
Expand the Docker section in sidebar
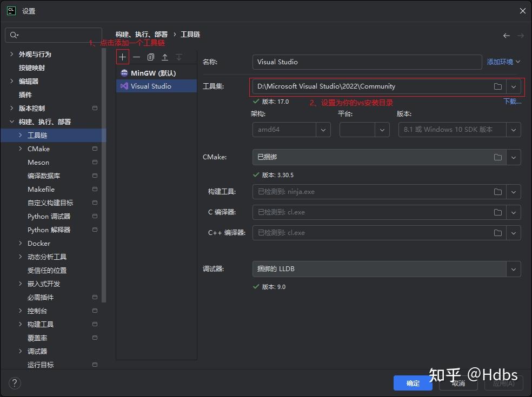pyautogui.click(x=19, y=243)
